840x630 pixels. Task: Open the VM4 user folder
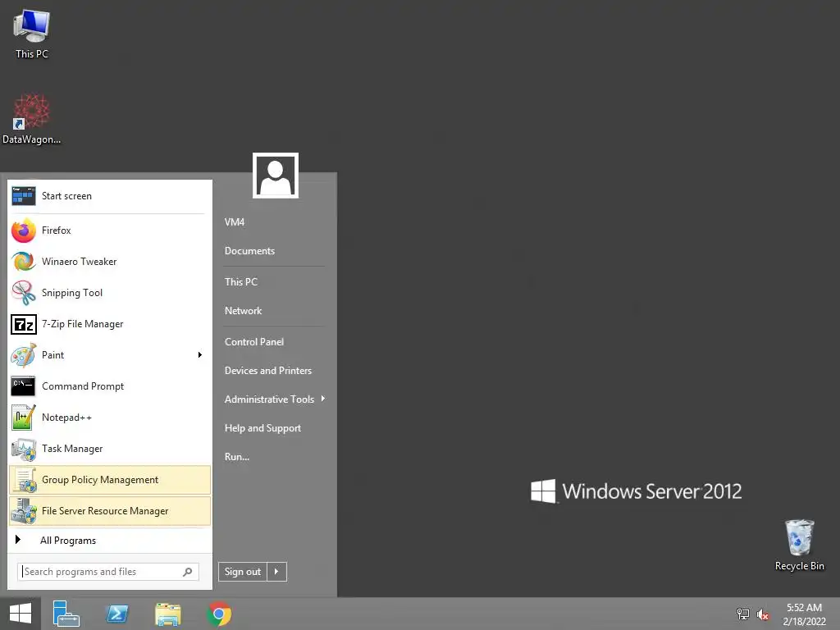235,222
